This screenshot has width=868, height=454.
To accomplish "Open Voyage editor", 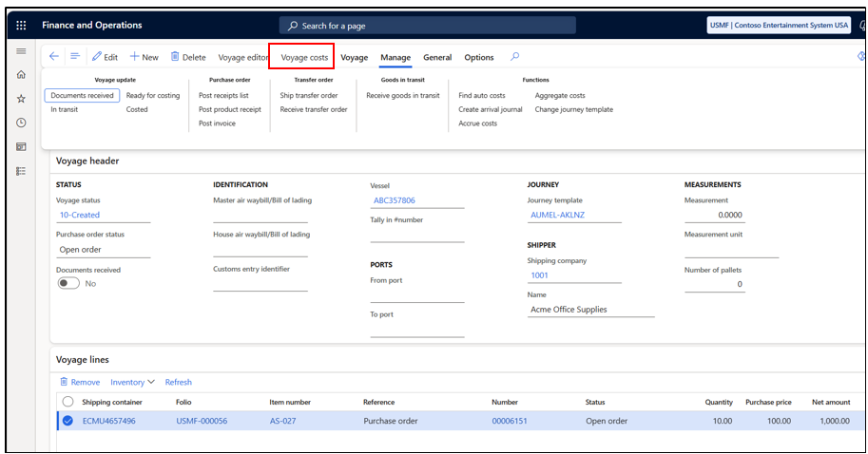I will (x=242, y=58).
